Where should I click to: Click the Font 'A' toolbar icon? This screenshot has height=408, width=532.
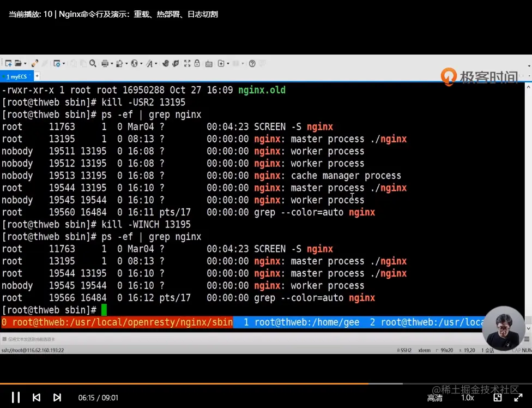(149, 63)
